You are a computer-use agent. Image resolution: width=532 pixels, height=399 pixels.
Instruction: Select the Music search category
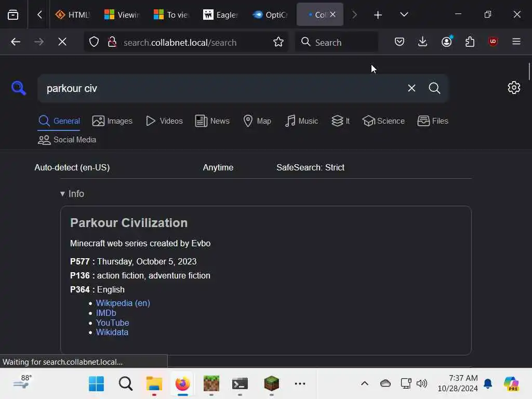point(302,121)
